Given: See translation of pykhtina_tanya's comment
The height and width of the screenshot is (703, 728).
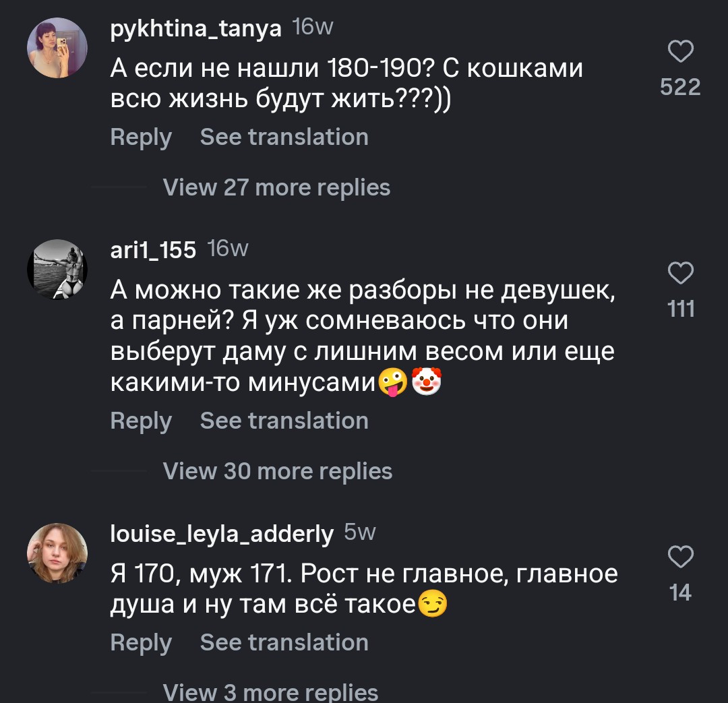Looking at the screenshot, I should [284, 137].
